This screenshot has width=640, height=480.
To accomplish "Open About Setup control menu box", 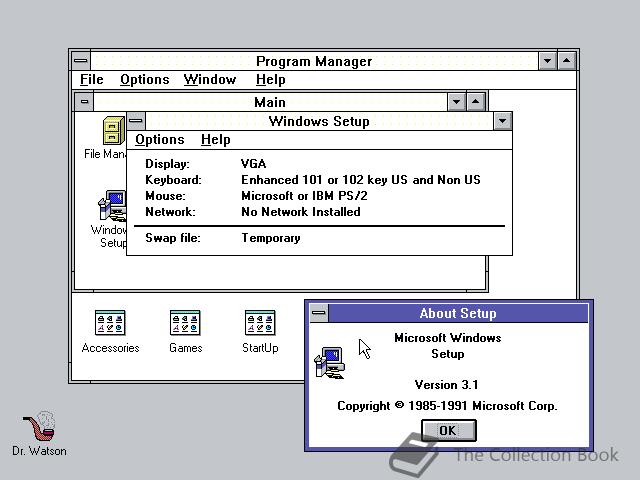I will pos(319,313).
